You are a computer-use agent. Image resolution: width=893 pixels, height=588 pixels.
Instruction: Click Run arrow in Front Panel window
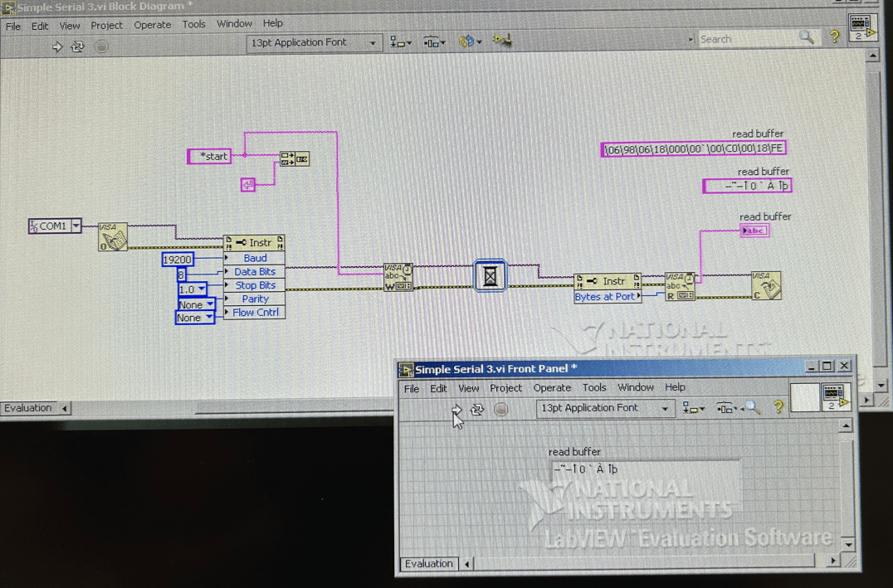456,410
